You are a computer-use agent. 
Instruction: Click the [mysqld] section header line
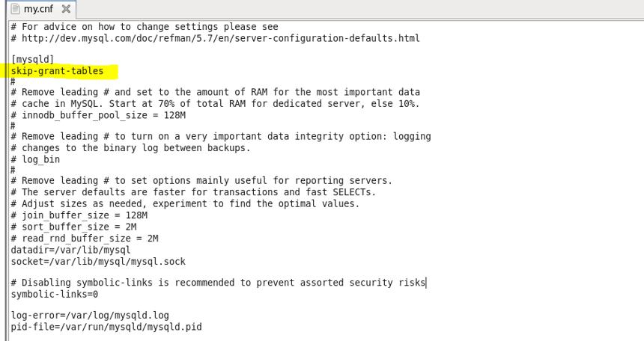(32, 60)
